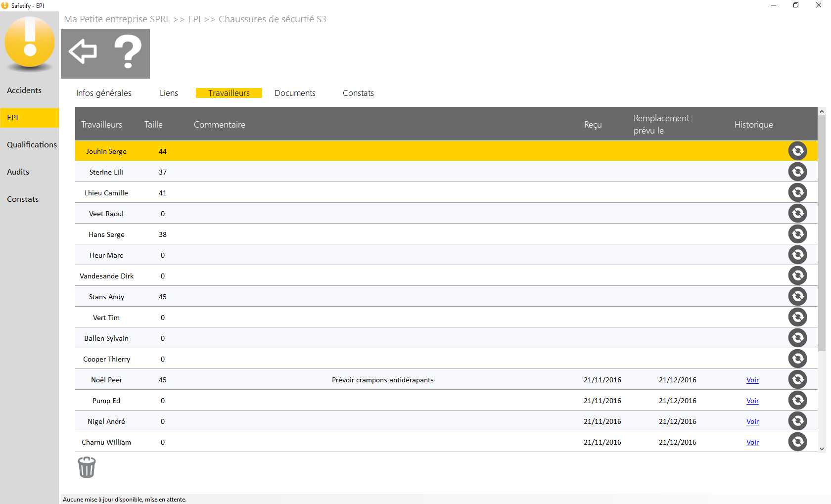This screenshot has height=504, width=831.
Task: Open Accidents in the sidebar
Action: pos(24,90)
